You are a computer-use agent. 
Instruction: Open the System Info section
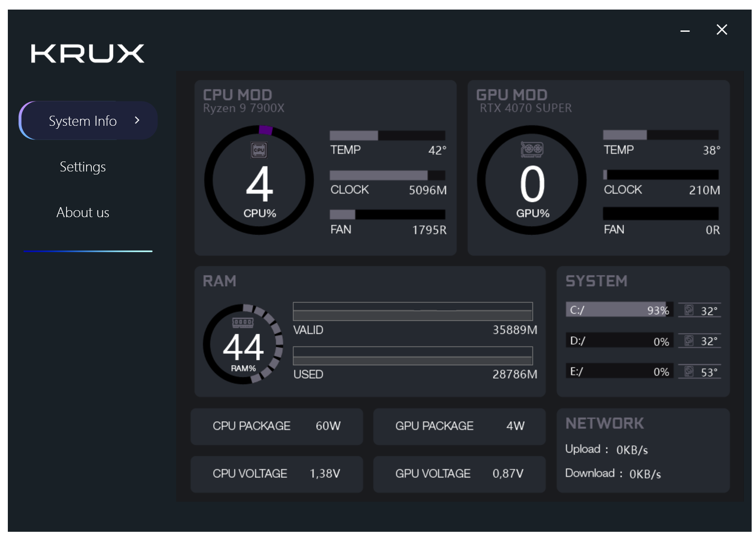83,121
